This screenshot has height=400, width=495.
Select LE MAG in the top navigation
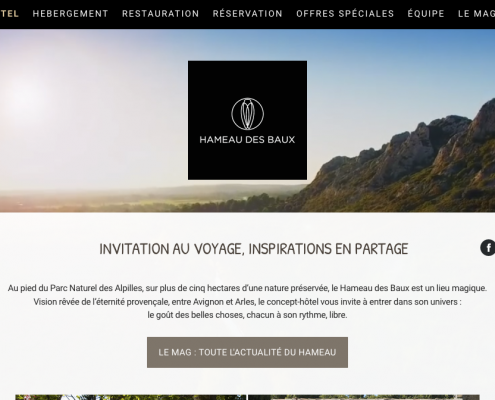476,14
